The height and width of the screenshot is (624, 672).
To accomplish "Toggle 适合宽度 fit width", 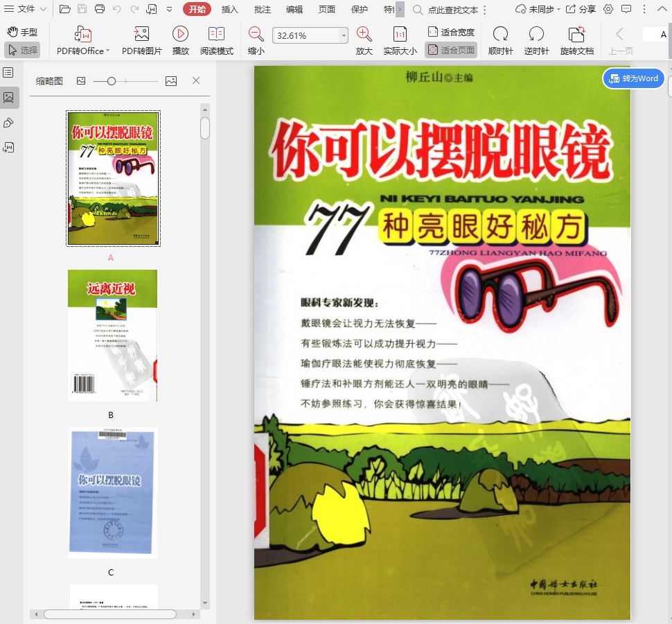I will [451, 32].
